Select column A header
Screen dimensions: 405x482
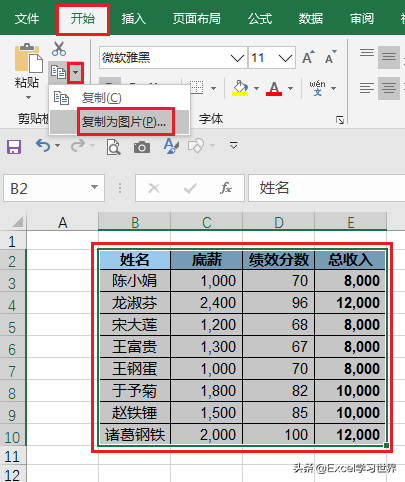pyautogui.click(x=63, y=222)
